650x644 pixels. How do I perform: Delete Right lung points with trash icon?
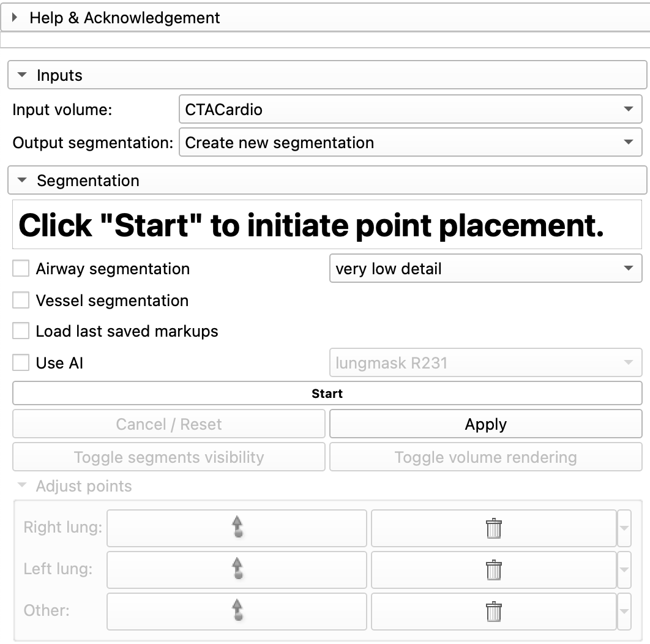click(x=494, y=528)
